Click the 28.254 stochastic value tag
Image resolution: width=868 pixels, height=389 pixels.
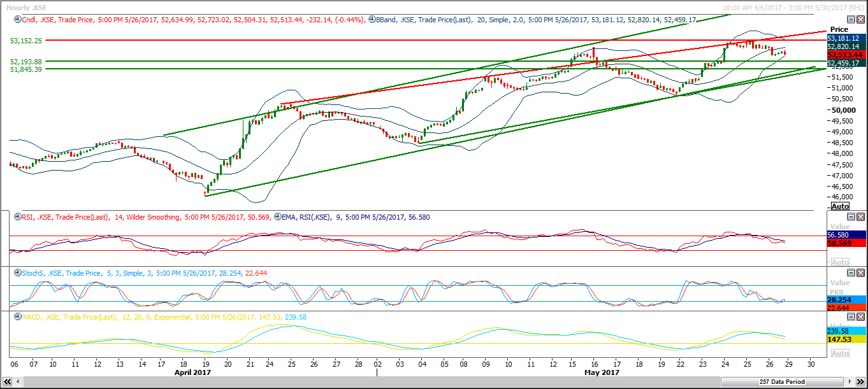[x=846, y=300]
